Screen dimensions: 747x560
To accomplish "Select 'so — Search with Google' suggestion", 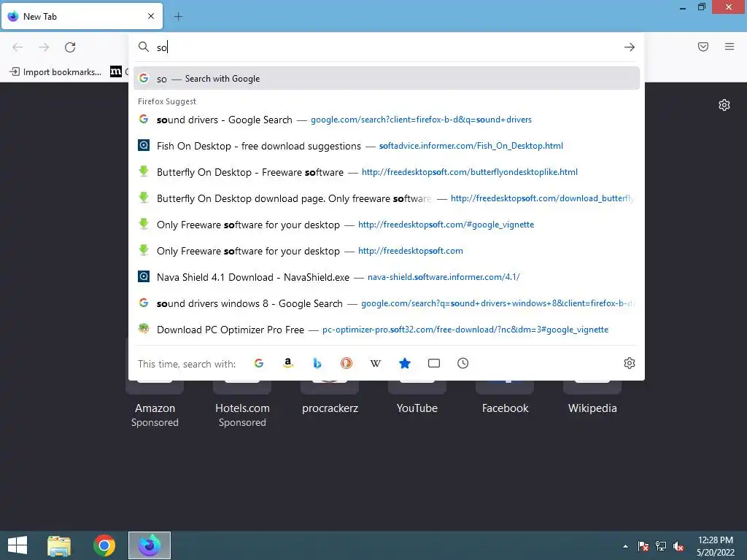I will [387, 79].
